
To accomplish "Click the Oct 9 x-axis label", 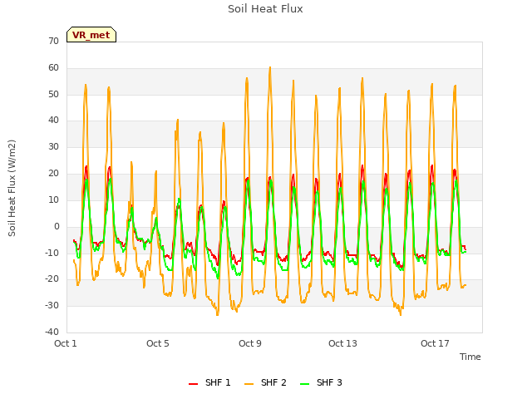I will (250, 343).
